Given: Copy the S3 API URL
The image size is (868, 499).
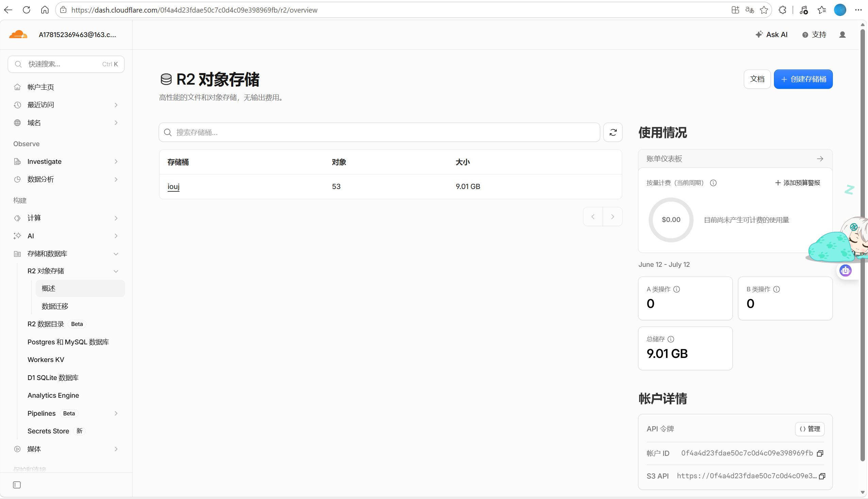Looking at the screenshot, I should 822,476.
